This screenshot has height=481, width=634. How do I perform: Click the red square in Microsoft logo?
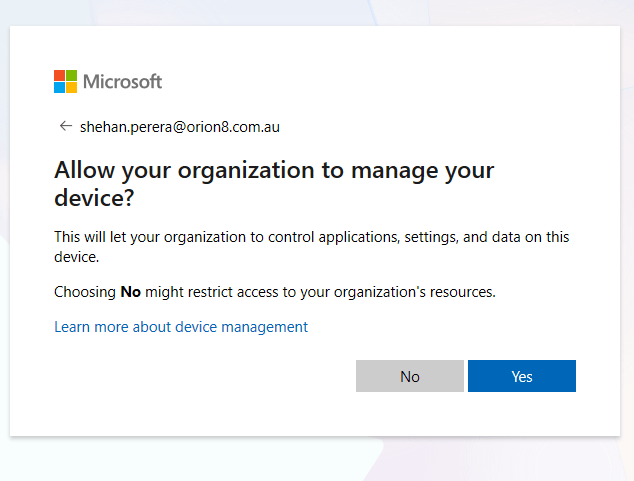click(59, 75)
